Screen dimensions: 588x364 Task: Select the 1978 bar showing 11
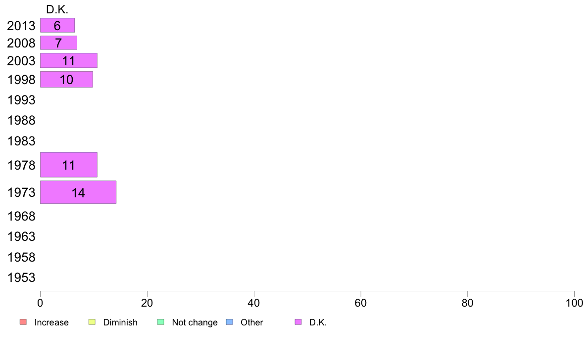(x=69, y=165)
